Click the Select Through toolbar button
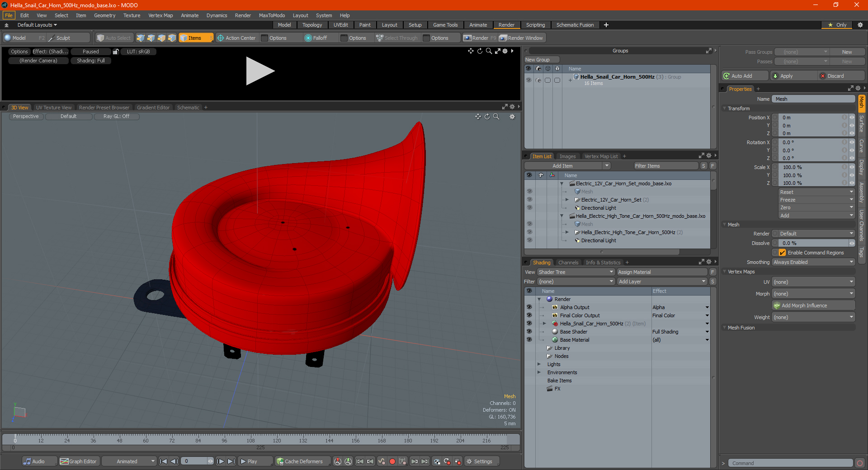The width and height of the screenshot is (868, 470). click(397, 38)
